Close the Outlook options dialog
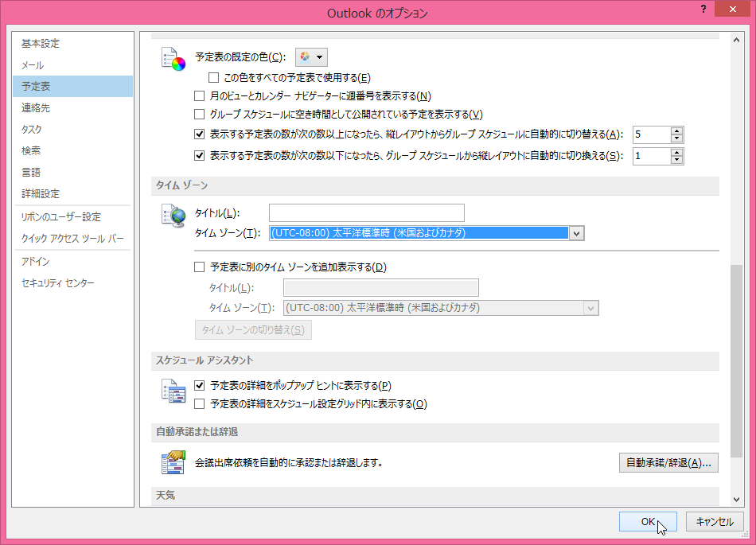 click(732, 10)
